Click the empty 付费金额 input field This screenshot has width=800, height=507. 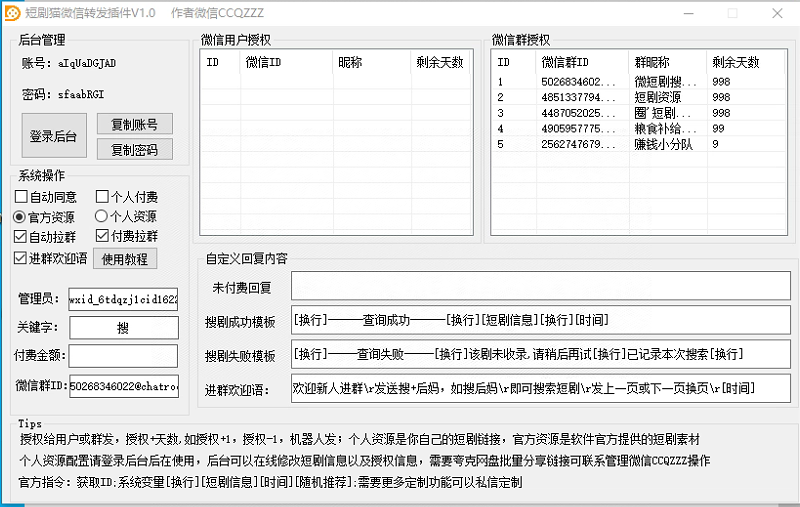(123, 356)
